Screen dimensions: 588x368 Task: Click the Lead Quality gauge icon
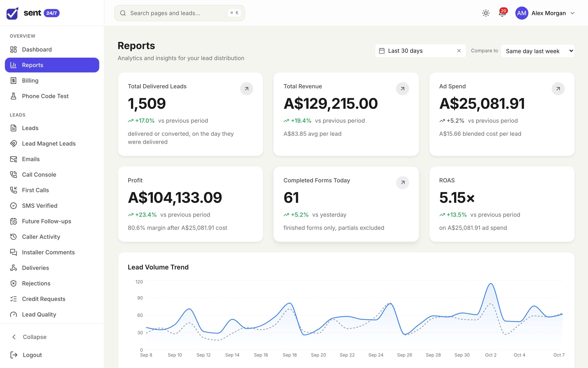pos(13,314)
